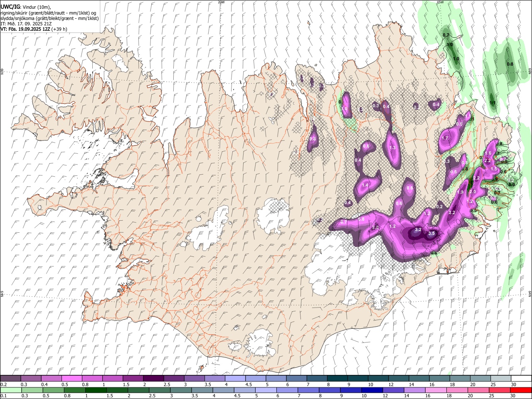Click the '1.3' value label on the map
The height and width of the screenshot is (399, 532).
coord(392,148)
